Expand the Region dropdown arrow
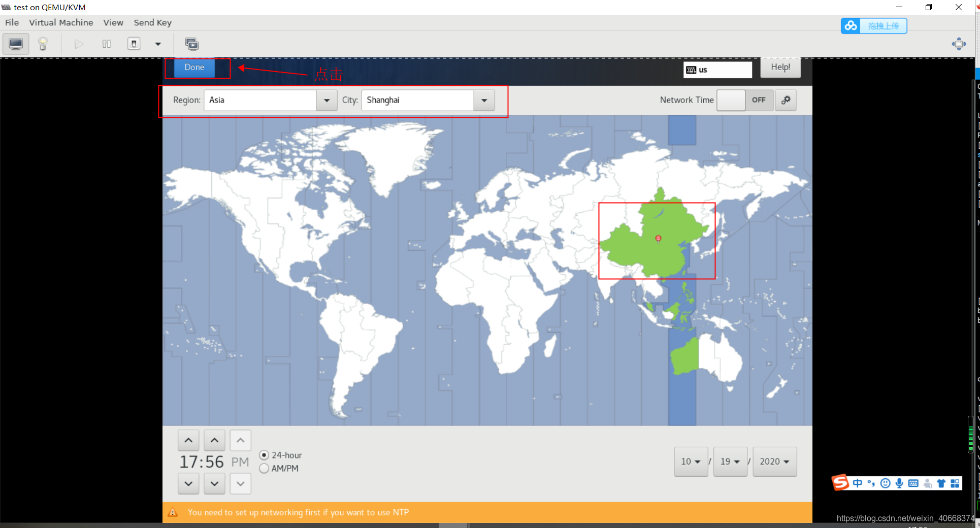 (327, 101)
